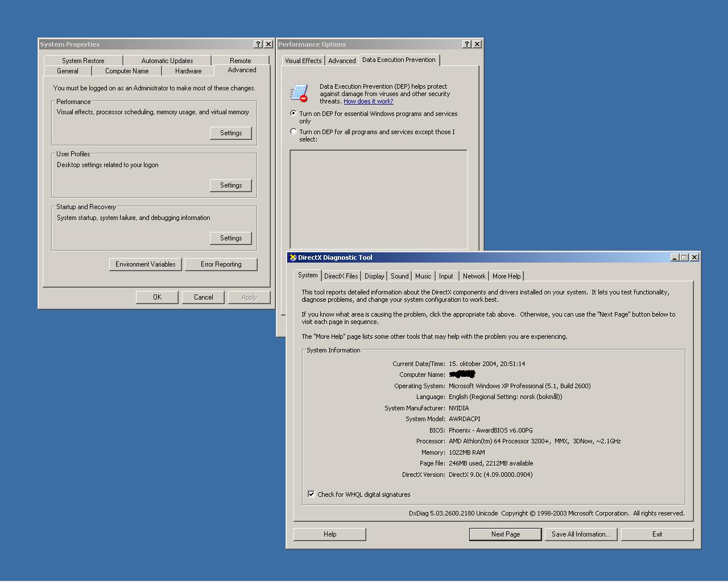Screen dimensions: 728x582
Task: Click Error Reporting button
Action: [x=221, y=264]
